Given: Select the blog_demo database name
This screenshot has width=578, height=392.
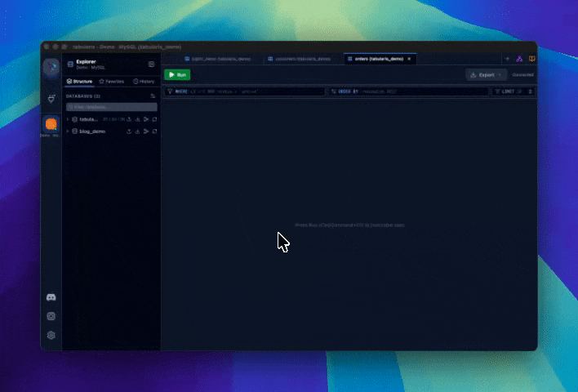Looking at the screenshot, I should click(92, 131).
